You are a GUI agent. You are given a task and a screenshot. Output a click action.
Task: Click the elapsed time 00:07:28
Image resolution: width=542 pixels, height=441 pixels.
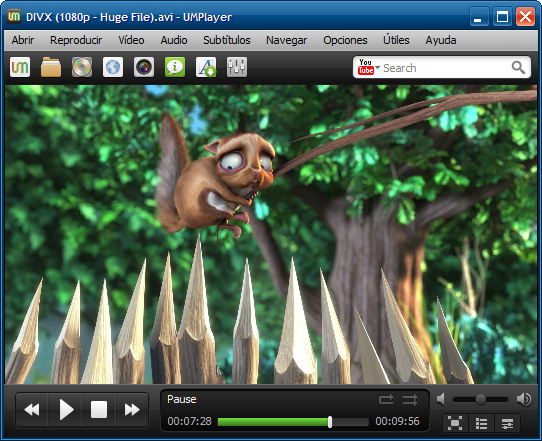point(189,421)
